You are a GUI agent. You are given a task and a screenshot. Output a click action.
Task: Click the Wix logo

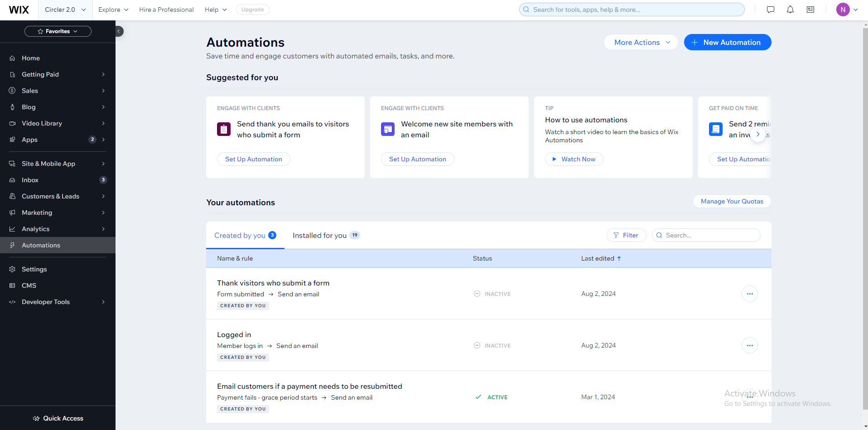(x=19, y=10)
